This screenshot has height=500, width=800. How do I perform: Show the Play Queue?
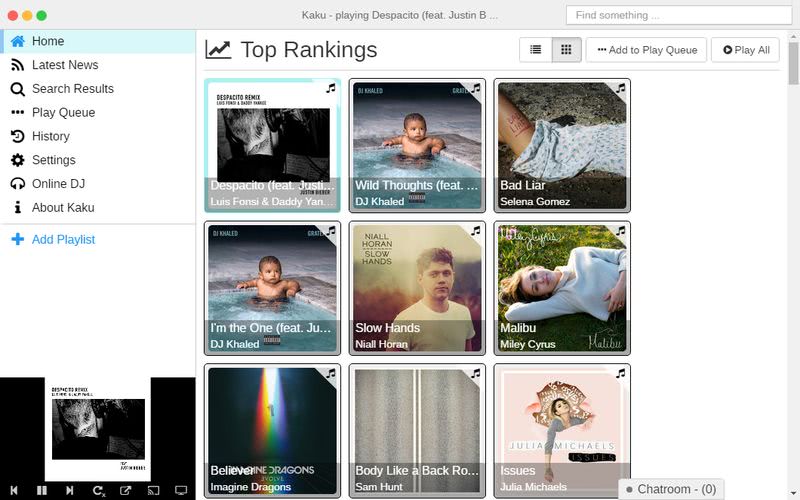98,112
